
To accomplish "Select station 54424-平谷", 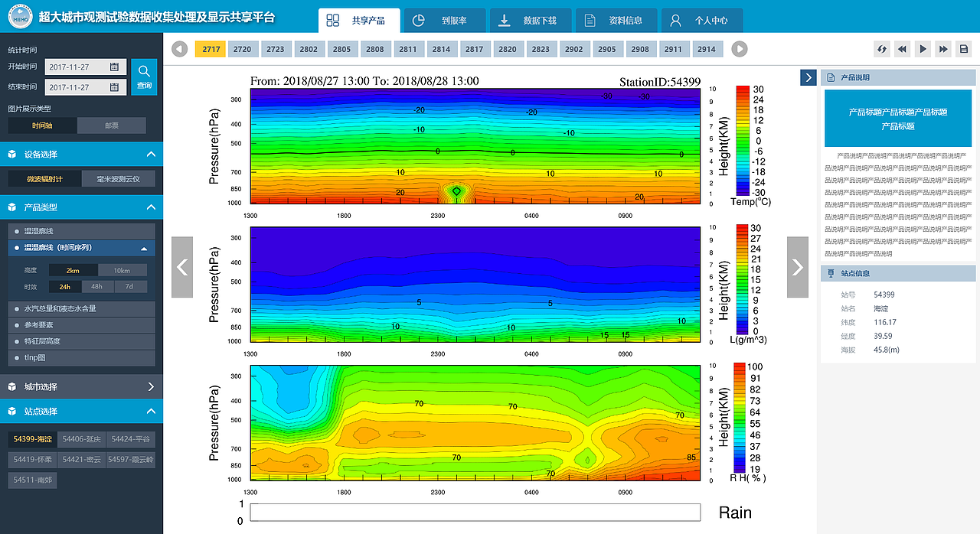I will click(x=131, y=439).
